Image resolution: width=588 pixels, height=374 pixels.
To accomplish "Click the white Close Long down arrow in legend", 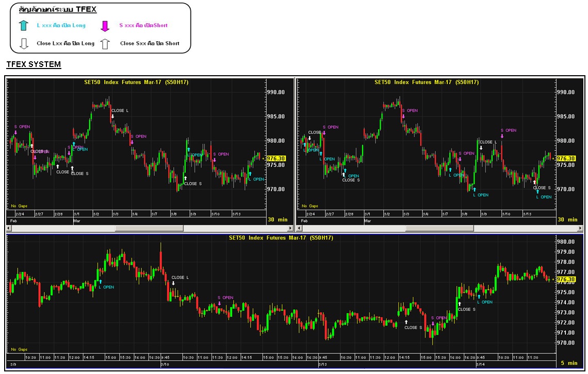I will (x=23, y=44).
